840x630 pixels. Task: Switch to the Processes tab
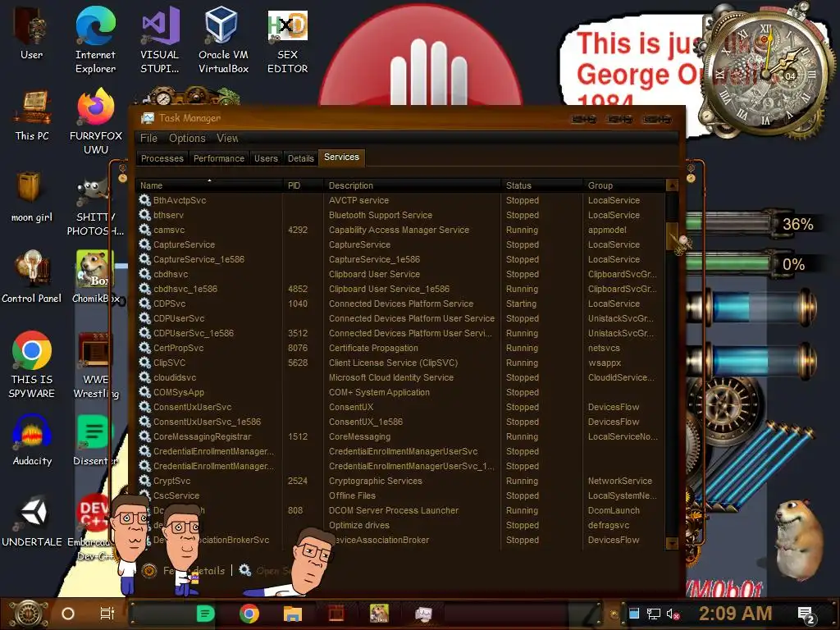[162, 158]
